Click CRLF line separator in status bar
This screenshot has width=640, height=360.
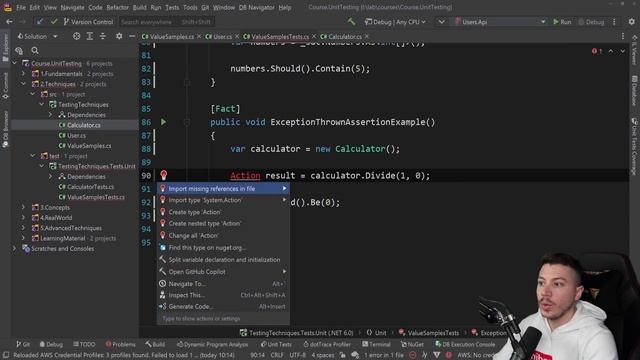point(277,355)
